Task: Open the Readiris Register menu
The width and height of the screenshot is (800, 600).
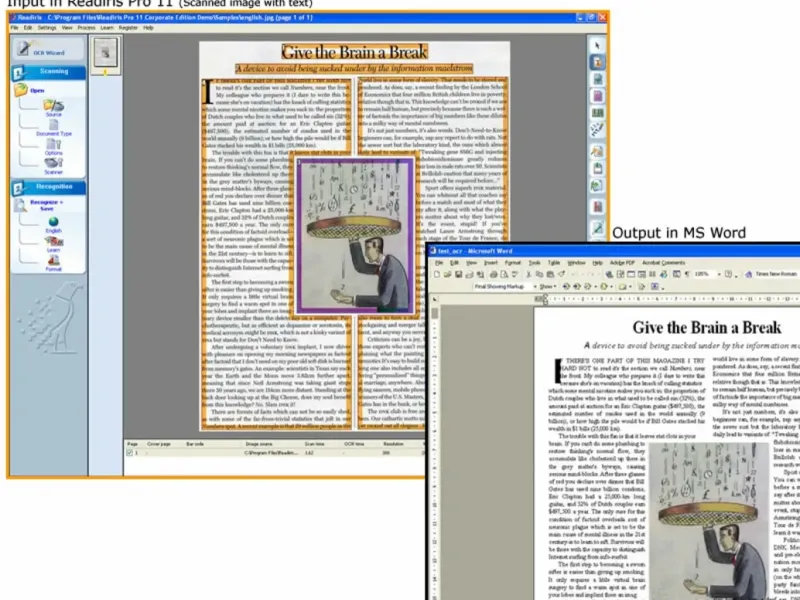Action: 128,28
